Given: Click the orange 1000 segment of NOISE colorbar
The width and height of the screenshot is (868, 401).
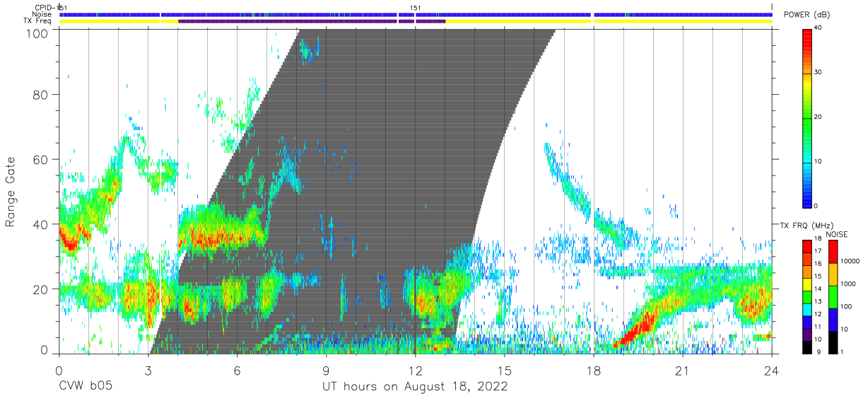Looking at the screenshot, I should (x=833, y=274).
